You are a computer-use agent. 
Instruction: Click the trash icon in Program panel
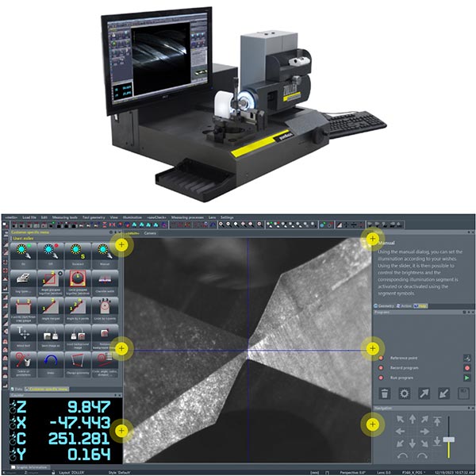pyautogui.click(x=384, y=393)
